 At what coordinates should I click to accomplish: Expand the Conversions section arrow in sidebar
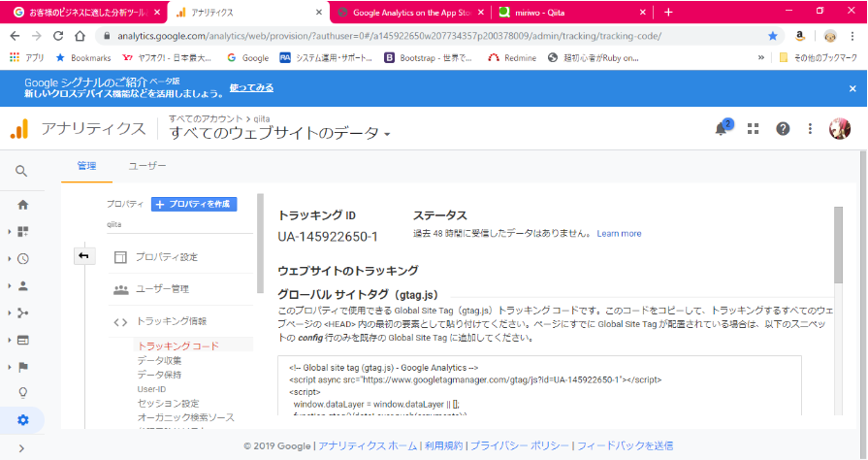(9, 367)
